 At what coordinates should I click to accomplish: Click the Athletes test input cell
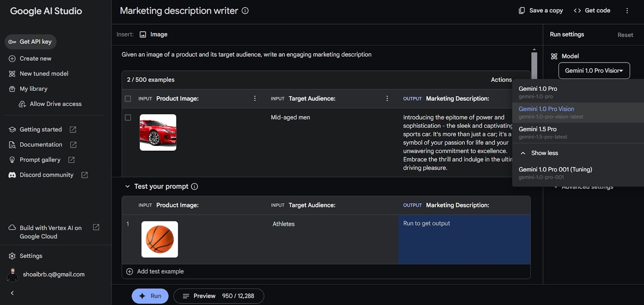(283, 224)
